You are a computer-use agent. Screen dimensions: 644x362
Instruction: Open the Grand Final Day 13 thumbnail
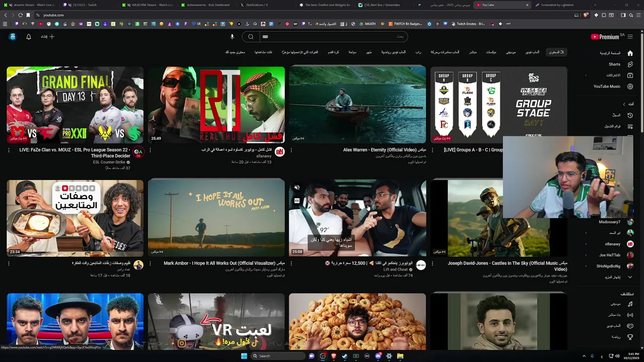point(75,105)
